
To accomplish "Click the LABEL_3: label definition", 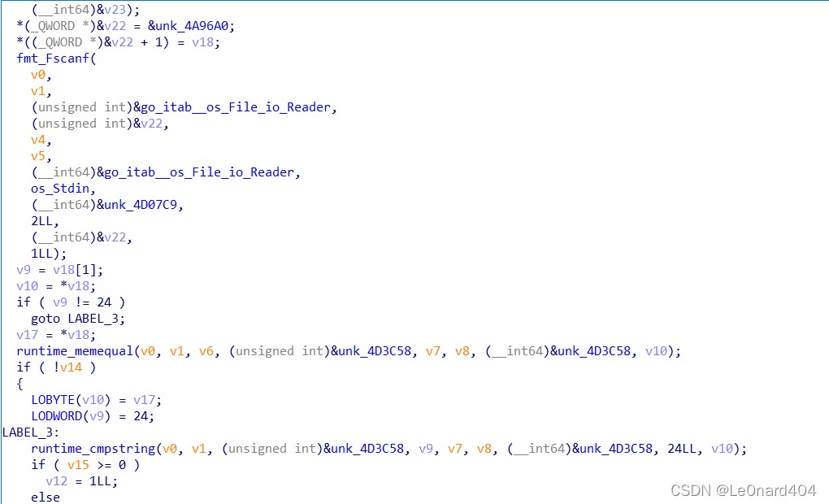I will pos(31,432).
